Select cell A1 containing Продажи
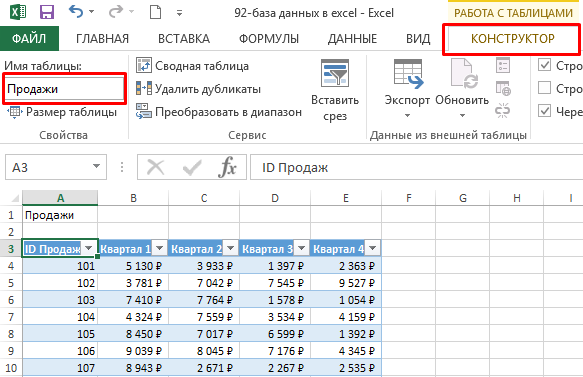 [60, 215]
